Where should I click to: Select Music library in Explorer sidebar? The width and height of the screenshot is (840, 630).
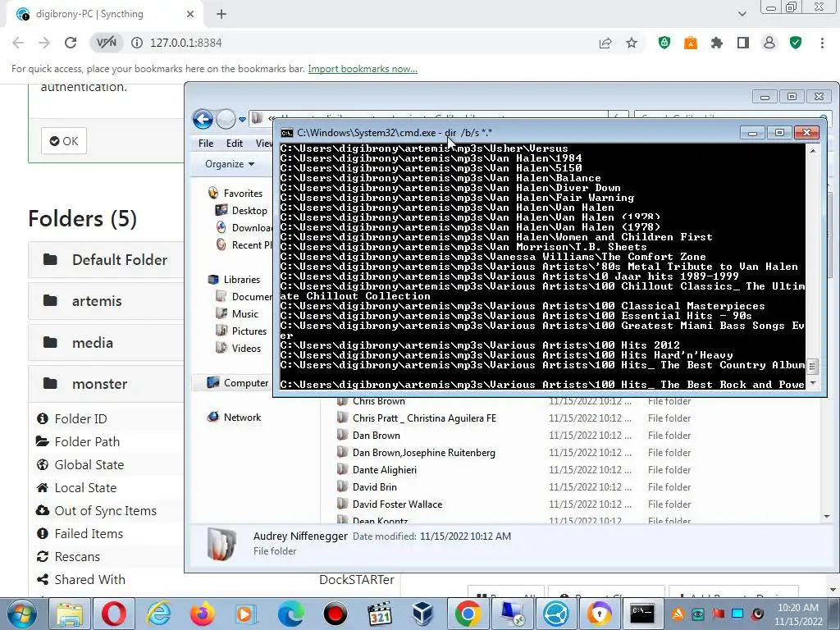(x=237, y=314)
